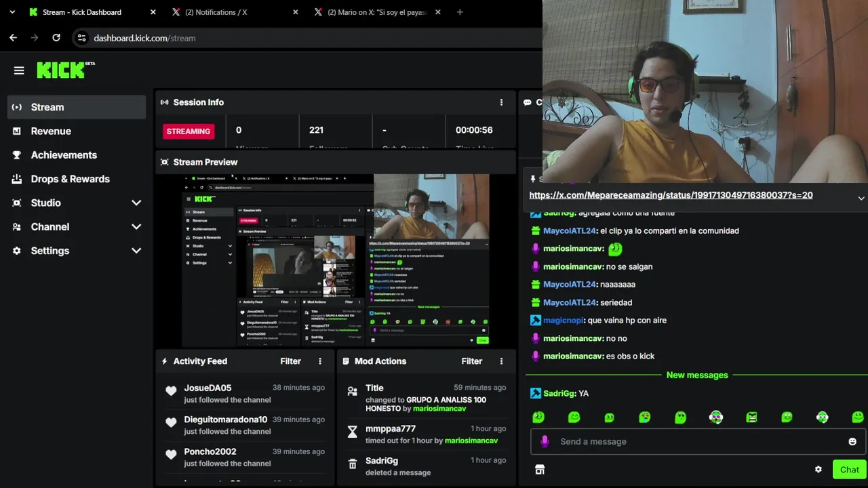Screen dimensions: 868x488
Task: Click the stream preview thumbnail
Action: pos(336,261)
